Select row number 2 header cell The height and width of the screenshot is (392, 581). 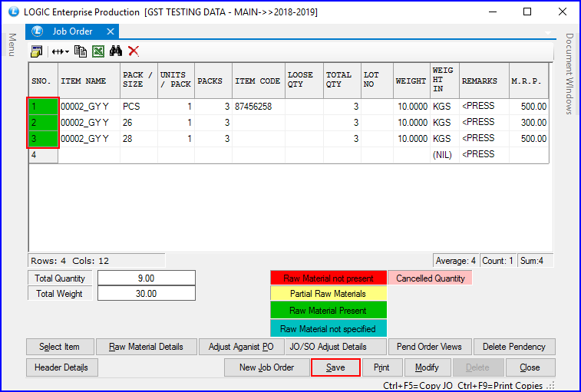43,123
